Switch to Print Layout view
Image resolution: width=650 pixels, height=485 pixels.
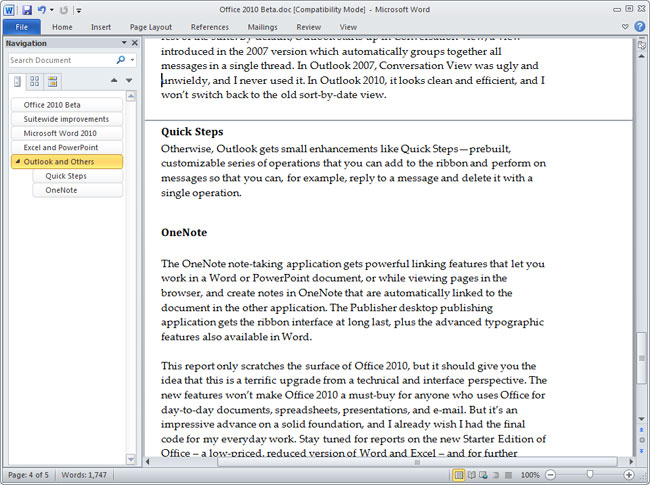tap(459, 475)
